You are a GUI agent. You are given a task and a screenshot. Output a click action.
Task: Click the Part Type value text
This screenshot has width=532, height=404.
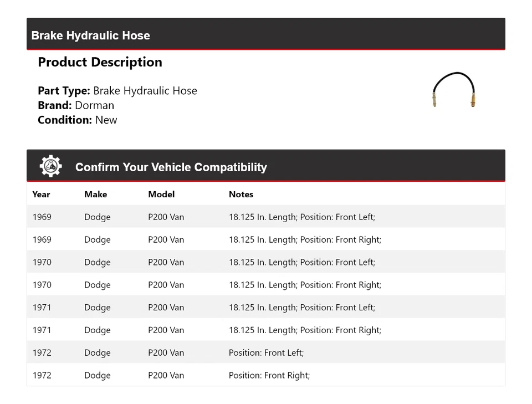click(145, 90)
